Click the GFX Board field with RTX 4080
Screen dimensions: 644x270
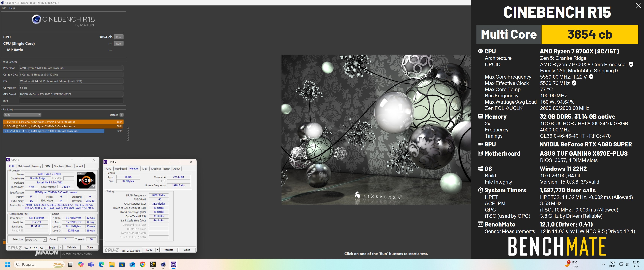click(x=71, y=94)
